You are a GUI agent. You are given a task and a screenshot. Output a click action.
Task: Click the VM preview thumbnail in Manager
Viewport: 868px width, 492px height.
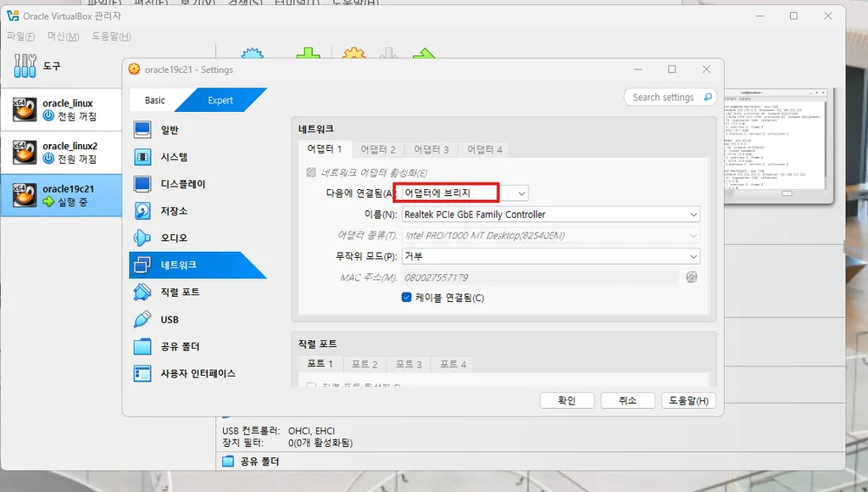coord(775,144)
